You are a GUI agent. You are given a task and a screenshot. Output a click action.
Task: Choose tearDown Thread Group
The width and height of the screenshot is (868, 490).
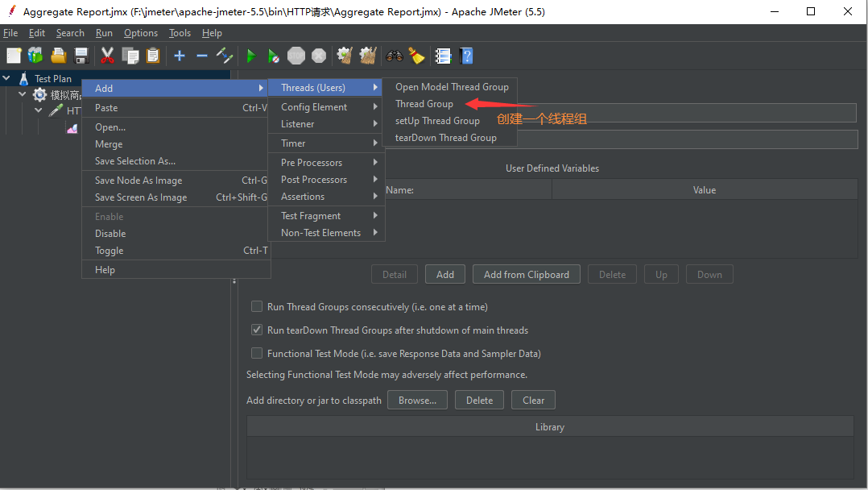(445, 138)
